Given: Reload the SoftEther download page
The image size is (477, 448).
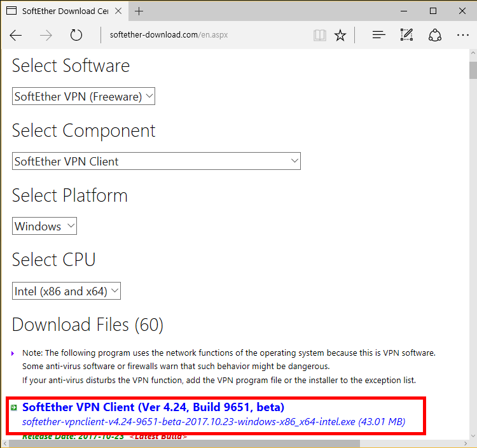Looking at the screenshot, I should tap(76, 35).
